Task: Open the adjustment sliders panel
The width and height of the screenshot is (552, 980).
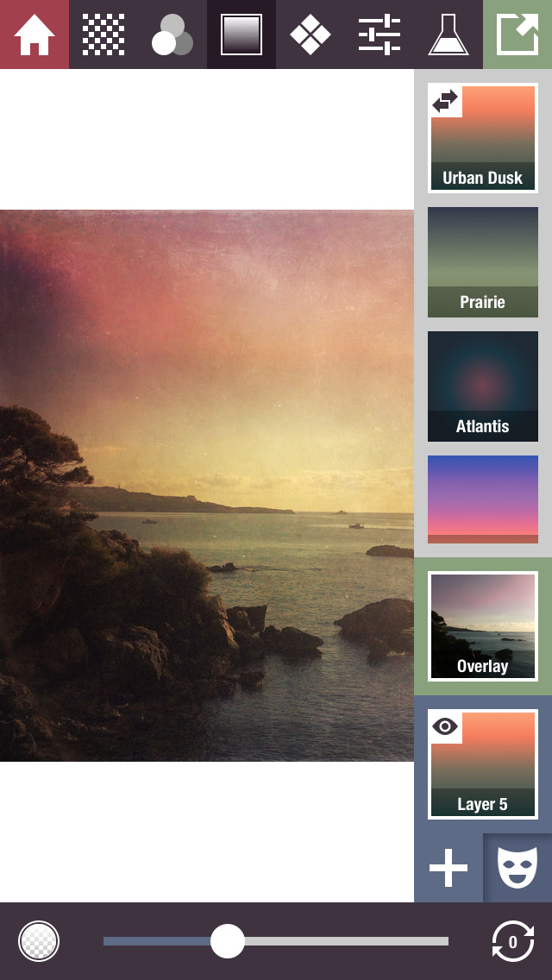Action: (x=379, y=35)
